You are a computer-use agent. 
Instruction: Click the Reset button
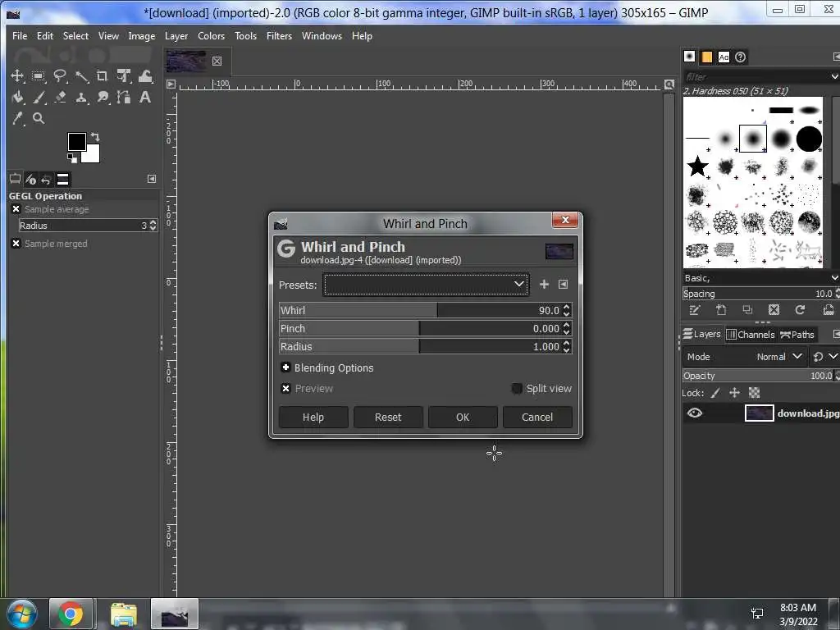point(388,418)
